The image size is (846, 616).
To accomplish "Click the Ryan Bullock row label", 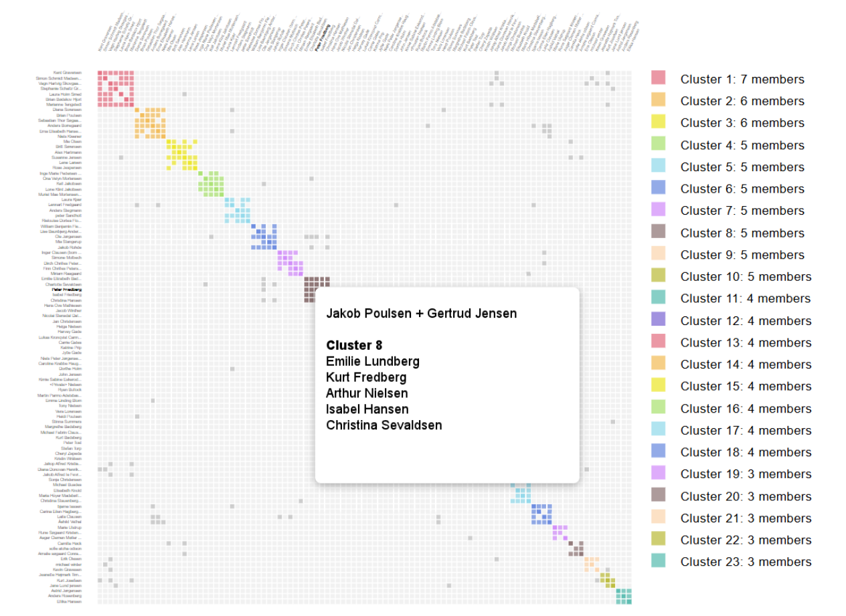I will point(70,390).
